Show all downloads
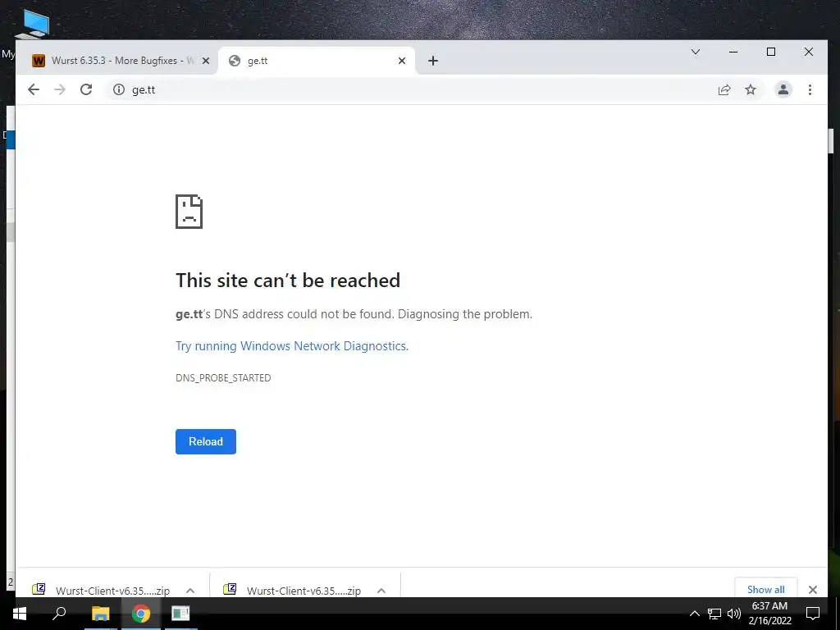Viewport: 840px width, 630px height. 765,589
